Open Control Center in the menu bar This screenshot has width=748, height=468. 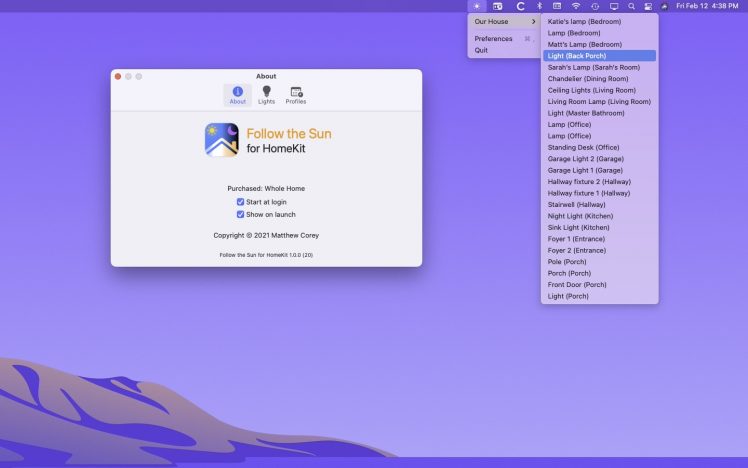click(648, 6)
